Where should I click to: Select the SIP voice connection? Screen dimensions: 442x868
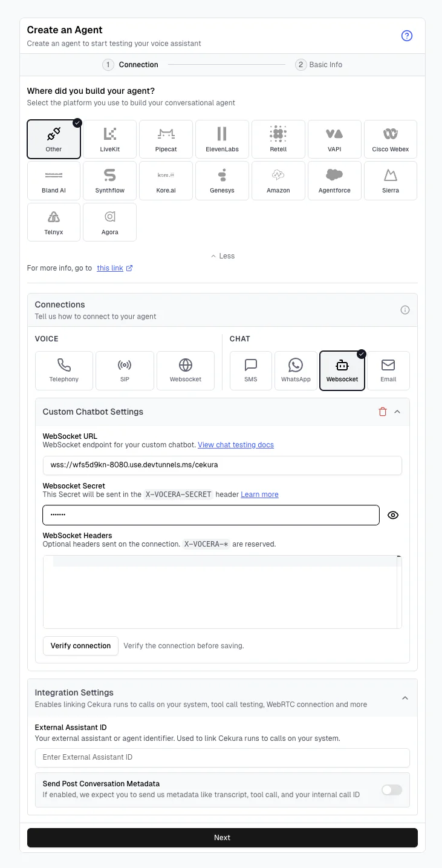coord(125,370)
